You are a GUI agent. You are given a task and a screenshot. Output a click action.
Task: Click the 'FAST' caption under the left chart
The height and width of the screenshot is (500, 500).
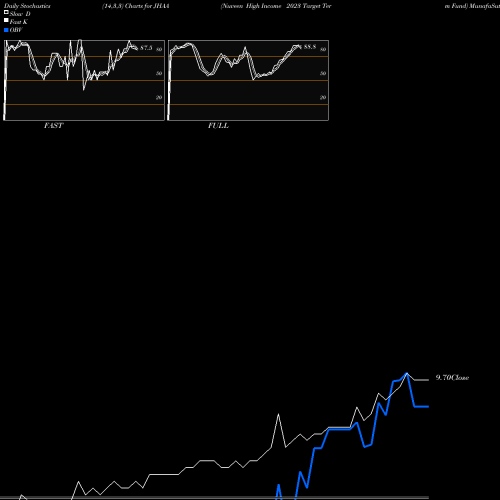[53, 126]
